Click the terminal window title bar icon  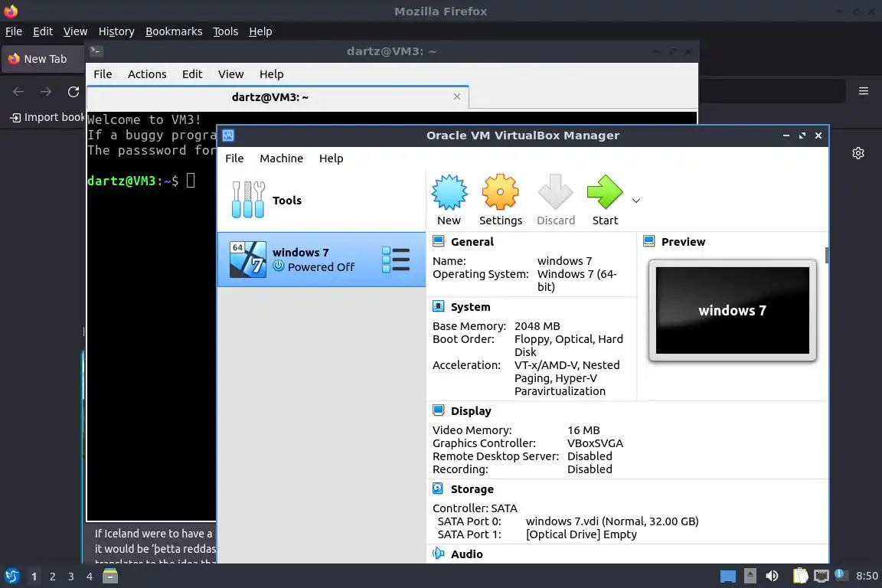point(96,51)
